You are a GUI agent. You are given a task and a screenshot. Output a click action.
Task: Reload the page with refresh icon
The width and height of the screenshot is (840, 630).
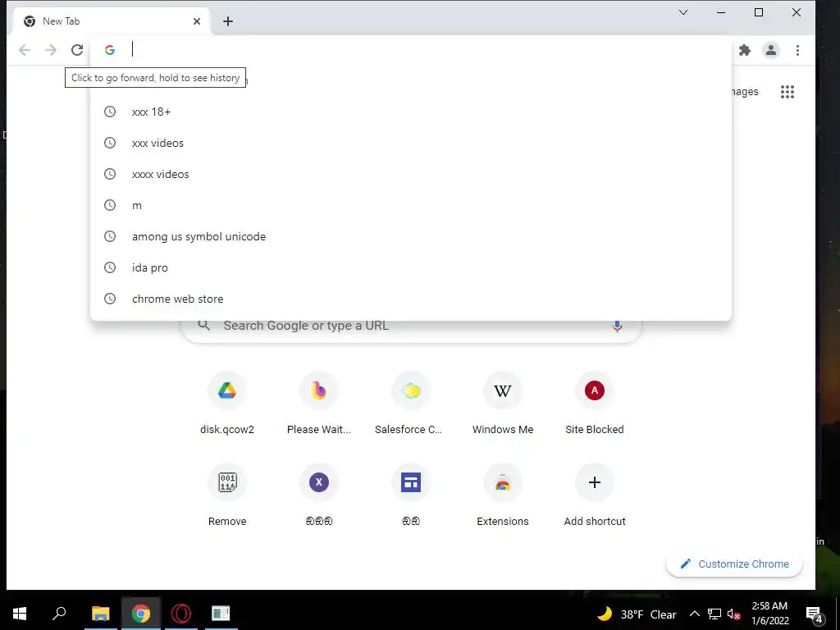(77, 50)
